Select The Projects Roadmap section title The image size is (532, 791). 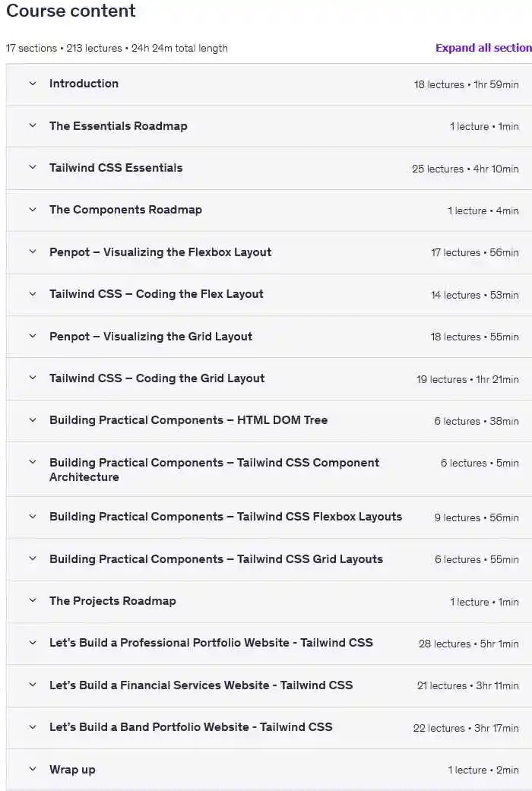(x=112, y=600)
